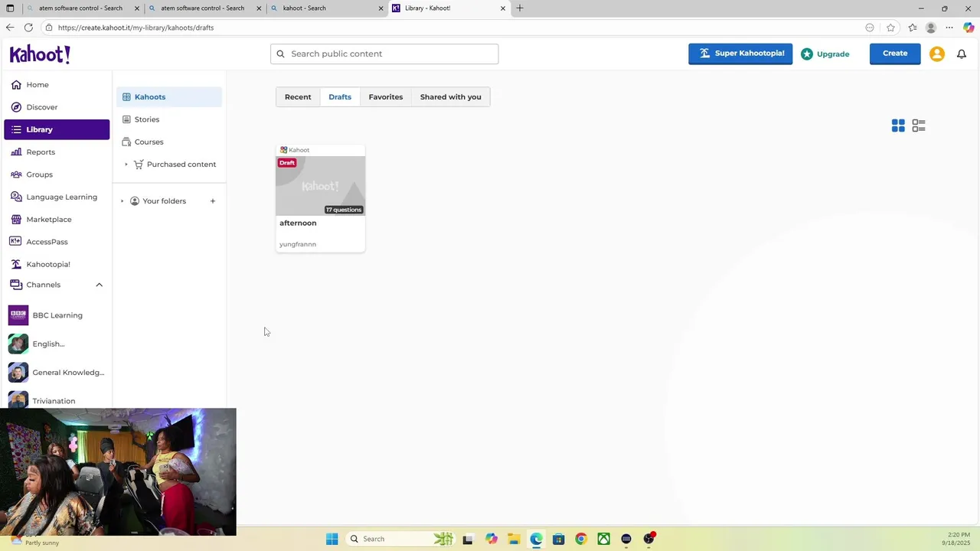Image resolution: width=980 pixels, height=551 pixels.
Task: Expand Your folders arrow
Action: click(122, 201)
